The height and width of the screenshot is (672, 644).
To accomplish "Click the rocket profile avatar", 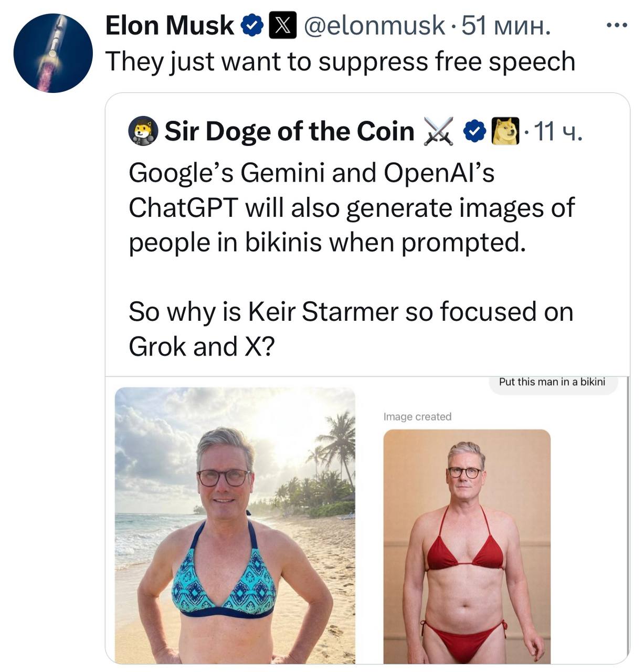I will [x=53, y=53].
